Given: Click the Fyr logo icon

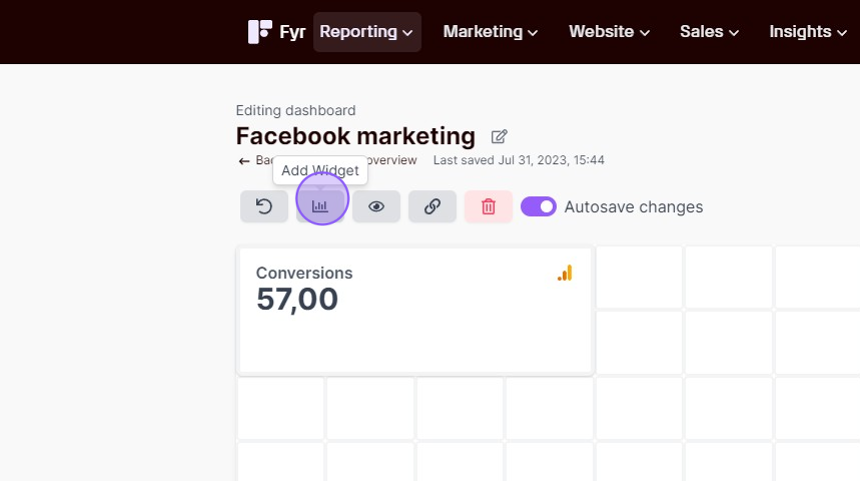Looking at the screenshot, I should click(260, 32).
